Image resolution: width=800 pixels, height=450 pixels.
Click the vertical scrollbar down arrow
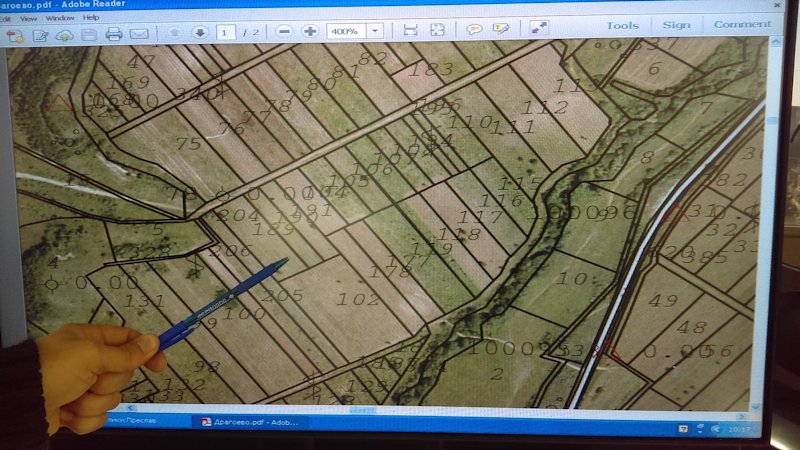pyautogui.click(x=756, y=407)
